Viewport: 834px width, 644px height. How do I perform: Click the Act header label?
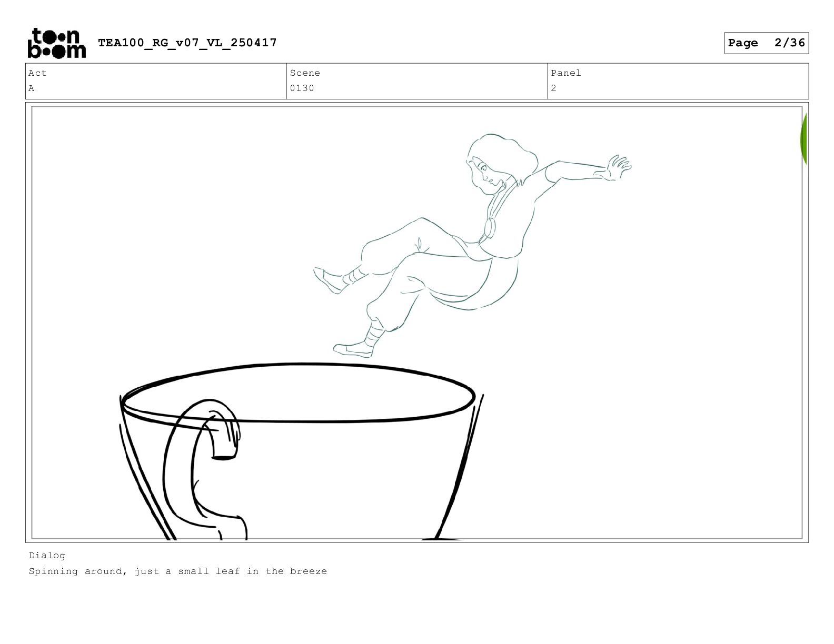37,73
